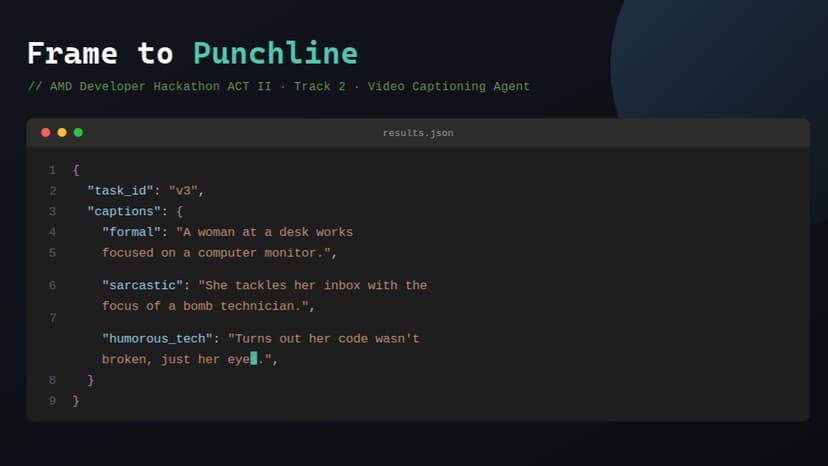Viewport: 828px width, 466px height.
Task: Click the AMD Developer Hackathon comment line
Action: pos(279,87)
